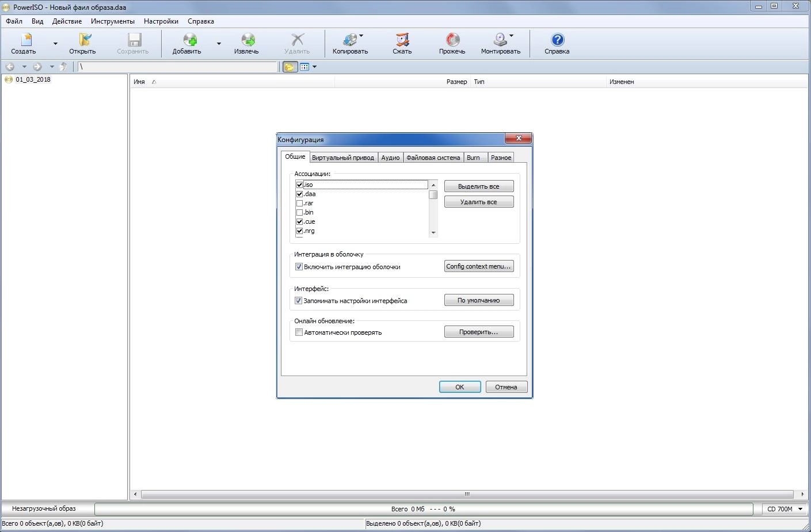Click the Добавить (Add) toolbar icon
Viewport: 811px width, 532px height.
point(187,44)
